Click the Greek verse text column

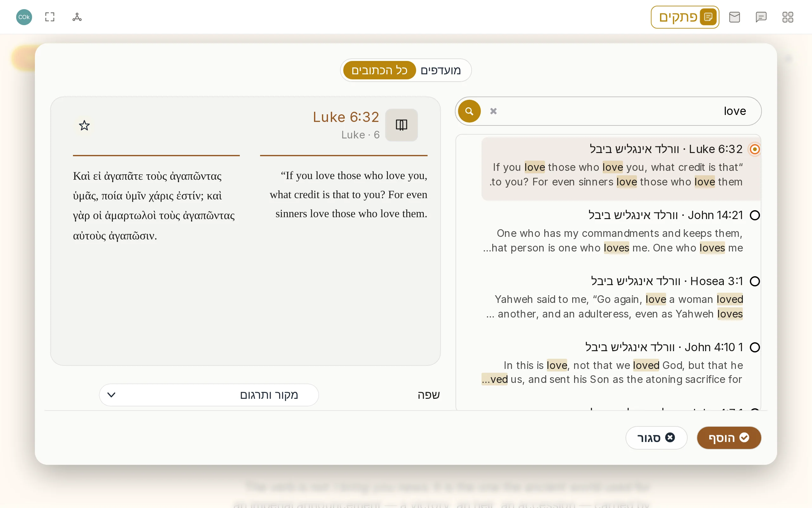tap(154, 206)
